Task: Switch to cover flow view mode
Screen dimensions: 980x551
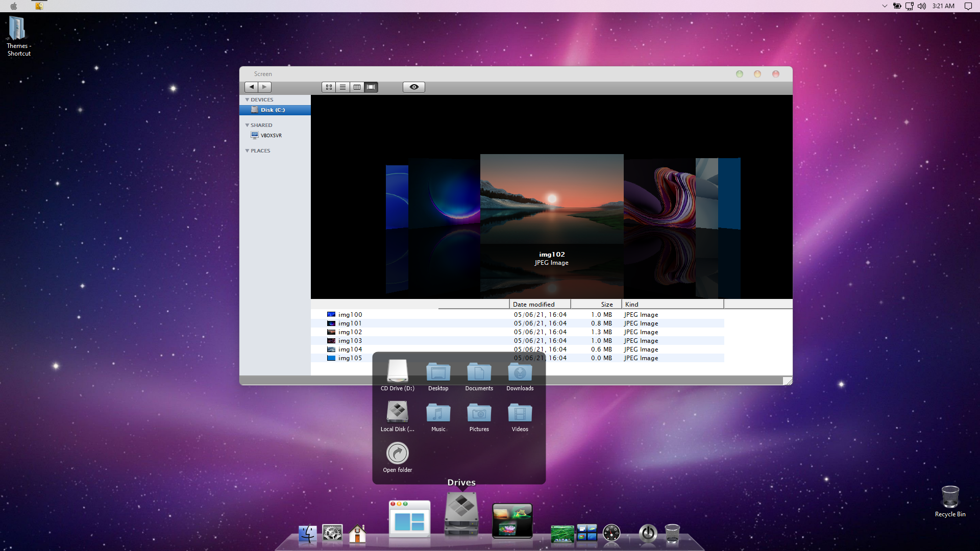Action: (371, 87)
